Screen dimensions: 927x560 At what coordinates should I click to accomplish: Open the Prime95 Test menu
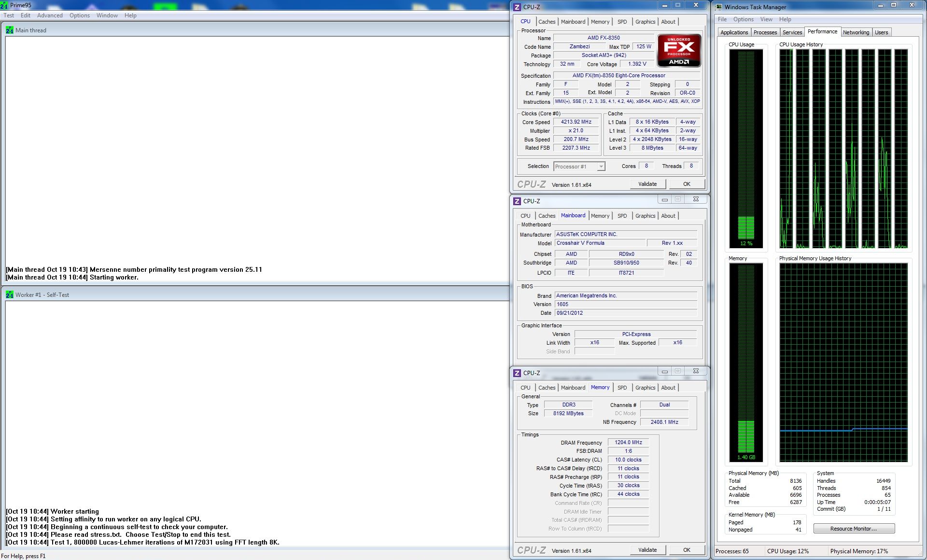tap(9, 15)
